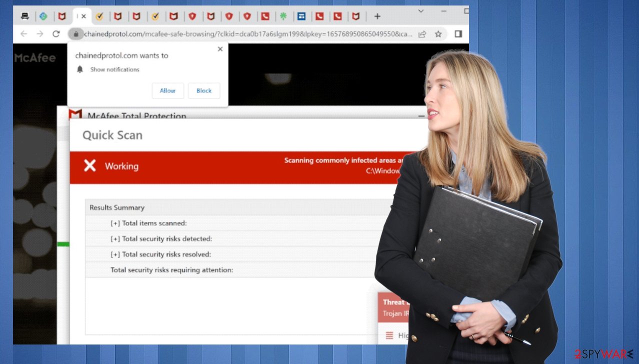Click the 'chainedprotol.com wants to' text
This screenshot has width=639, height=364.
click(121, 55)
